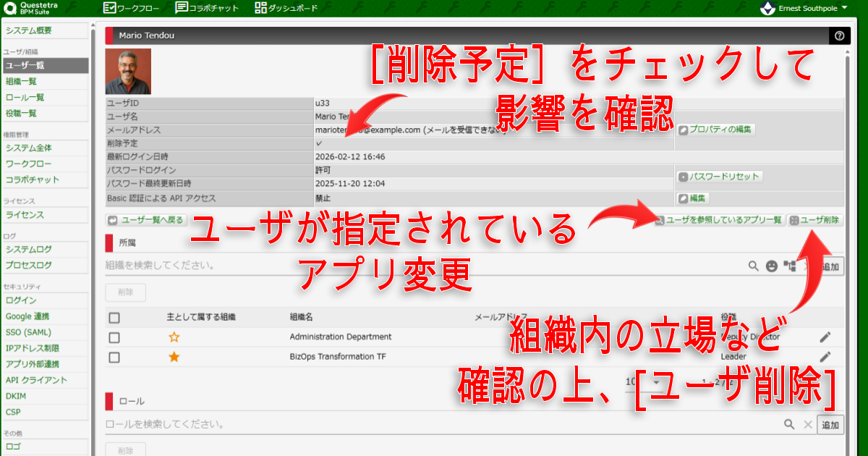Image resolution: width=868 pixels, height=456 pixels.
Task: Open API クライアント in the sidebar
Action: 45,380
